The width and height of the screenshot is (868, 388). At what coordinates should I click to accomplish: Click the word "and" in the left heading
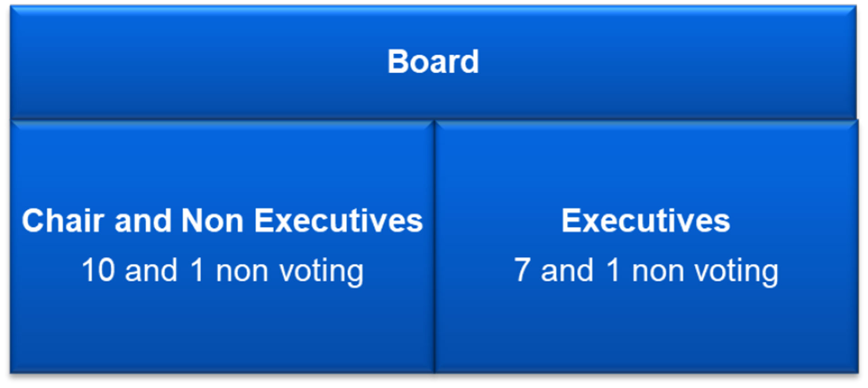pyautogui.click(x=143, y=221)
